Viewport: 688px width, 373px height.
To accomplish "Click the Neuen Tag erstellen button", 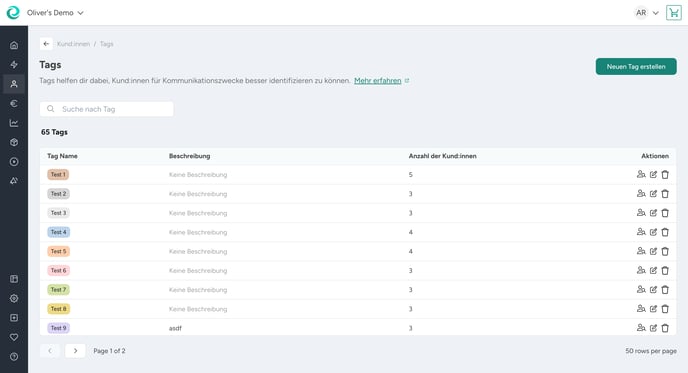I will tap(636, 67).
